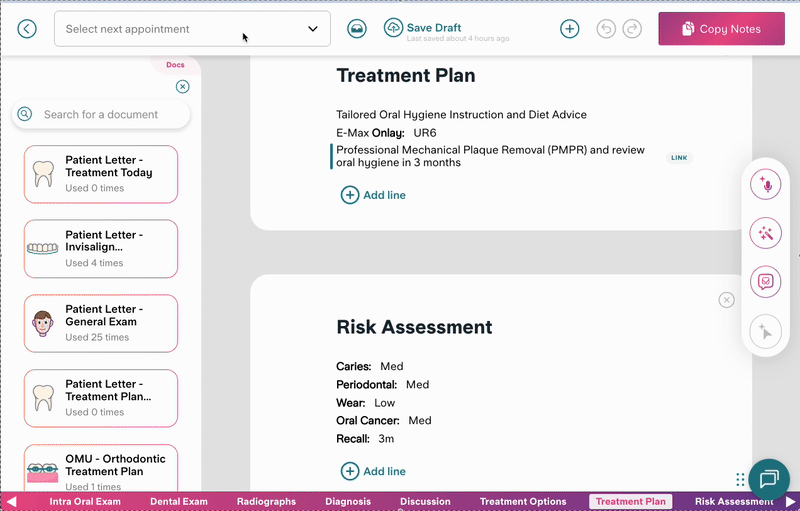Click the back arrow button
The width and height of the screenshot is (800, 511).
27,29
